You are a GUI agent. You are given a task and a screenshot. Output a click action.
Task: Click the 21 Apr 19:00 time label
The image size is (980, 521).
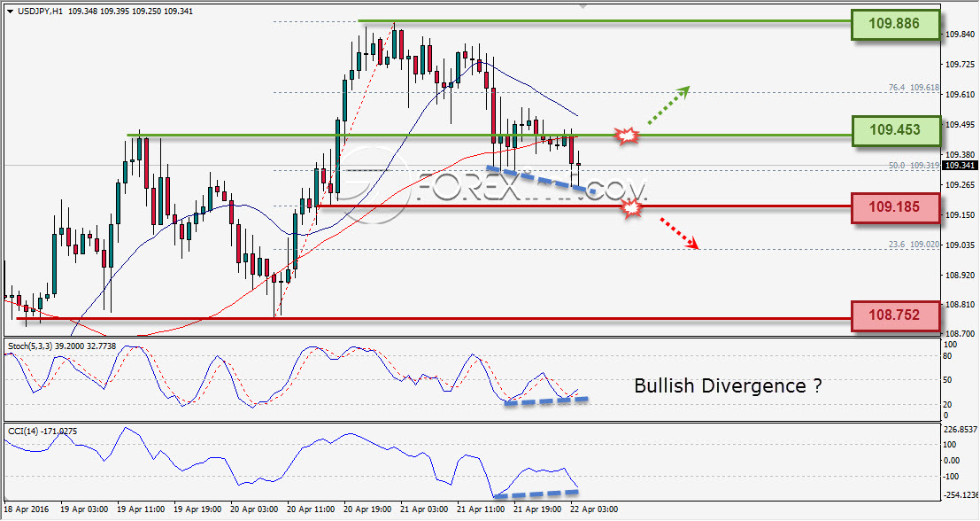(538, 509)
